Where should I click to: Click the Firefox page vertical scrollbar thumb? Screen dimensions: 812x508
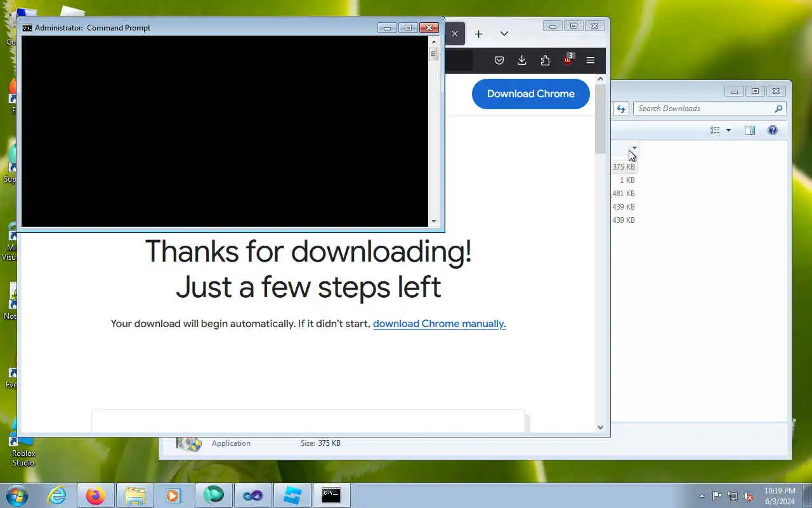(x=601, y=119)
